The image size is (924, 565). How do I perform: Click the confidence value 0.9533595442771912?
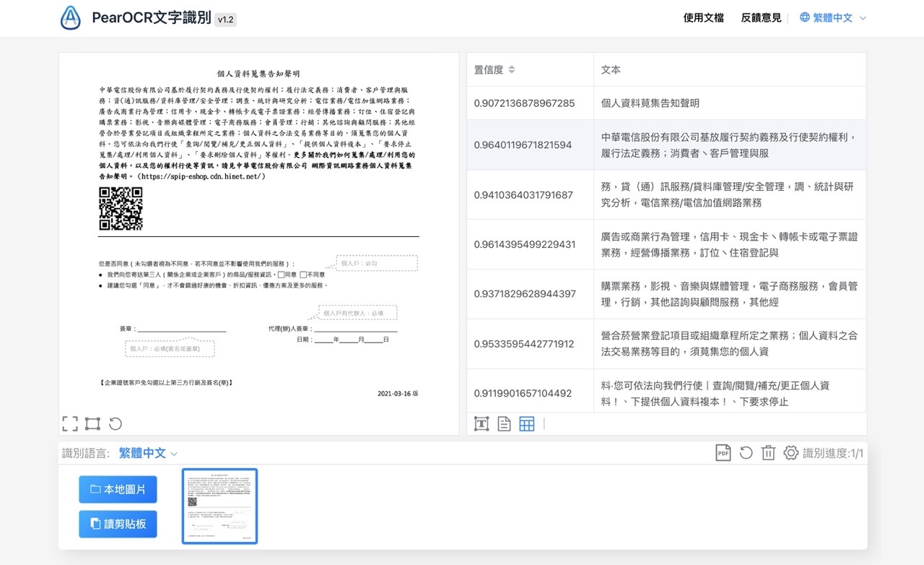(x=524, y=344)
